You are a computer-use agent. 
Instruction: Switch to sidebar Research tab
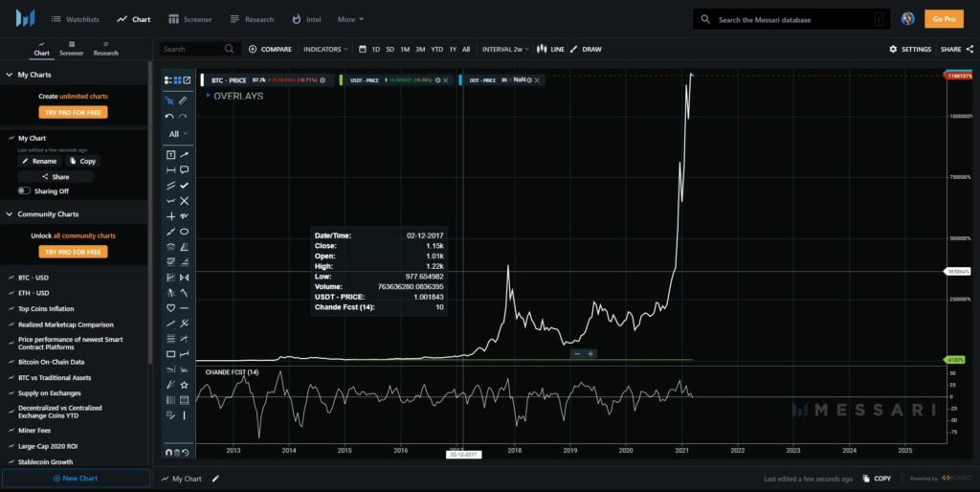tap(105, 49)
